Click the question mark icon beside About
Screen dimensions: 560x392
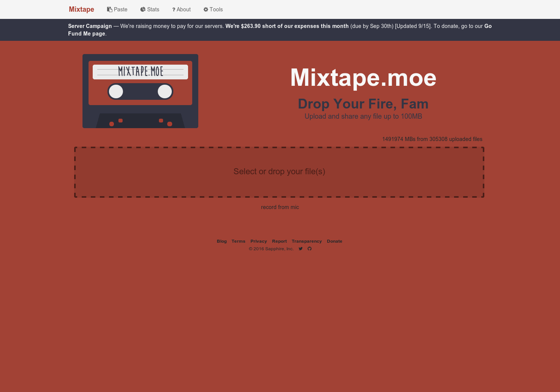[174, 9]
